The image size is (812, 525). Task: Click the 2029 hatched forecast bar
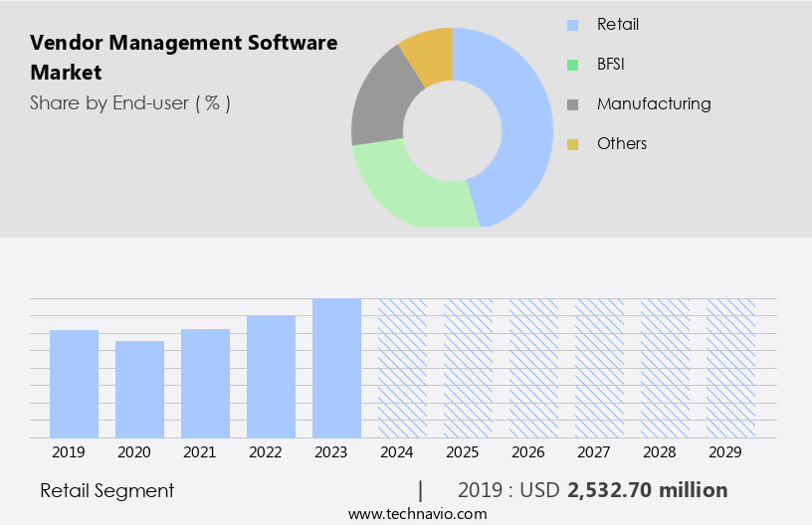tap(730, 368)
